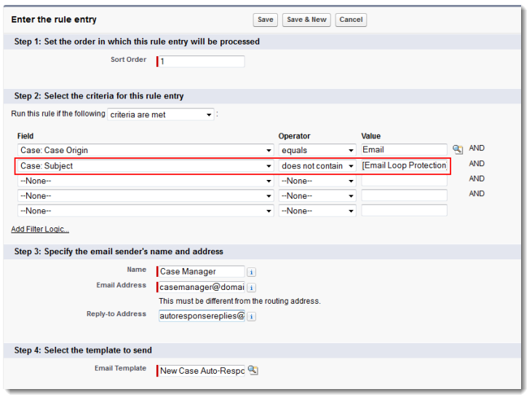Open the third row --None-- operator dropdown
The width and height of the screenshot is (532, 400).
317,181
